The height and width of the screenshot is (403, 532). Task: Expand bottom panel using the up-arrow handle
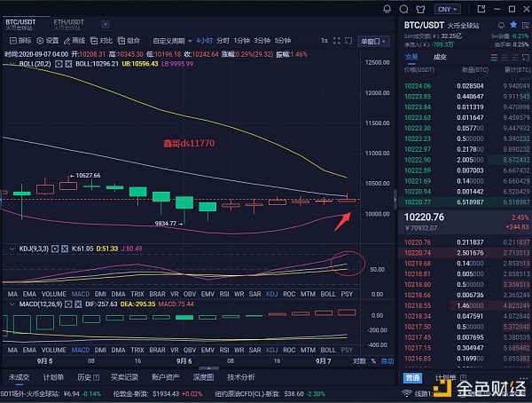coord(208,368)
